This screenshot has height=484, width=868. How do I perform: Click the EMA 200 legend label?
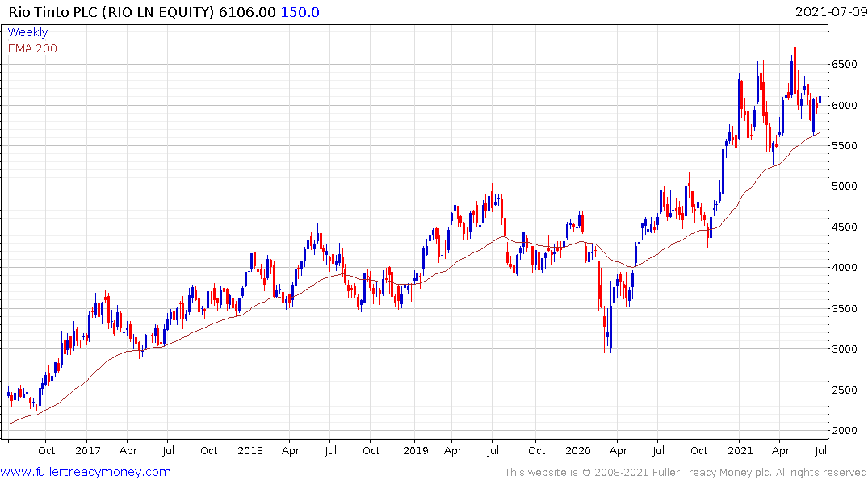tap(32, 48)
